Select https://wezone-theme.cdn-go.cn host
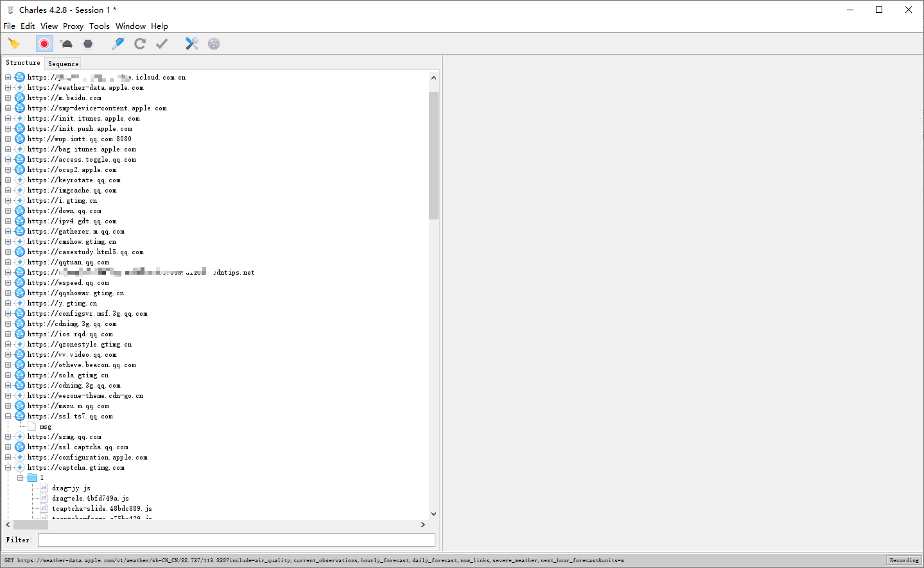The image size is (924, 568). [x=85, y=396]
